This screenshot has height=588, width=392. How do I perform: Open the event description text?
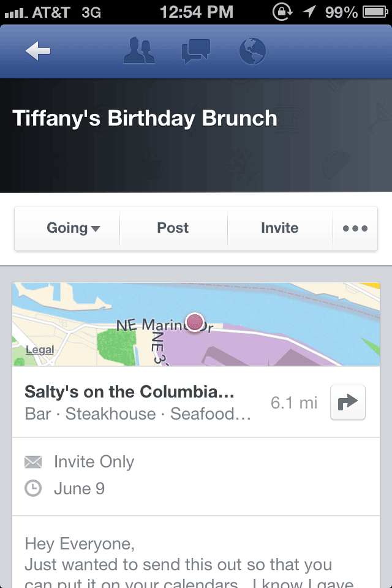(189, 562)
